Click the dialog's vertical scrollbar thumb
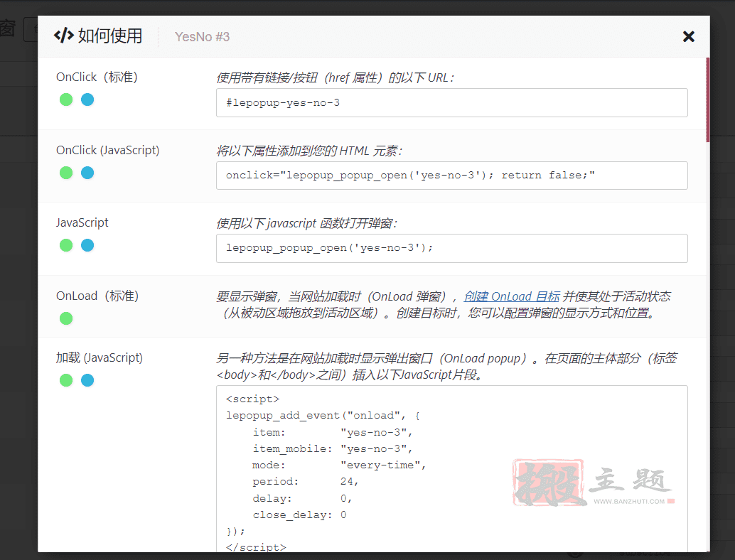 (707, 99)
